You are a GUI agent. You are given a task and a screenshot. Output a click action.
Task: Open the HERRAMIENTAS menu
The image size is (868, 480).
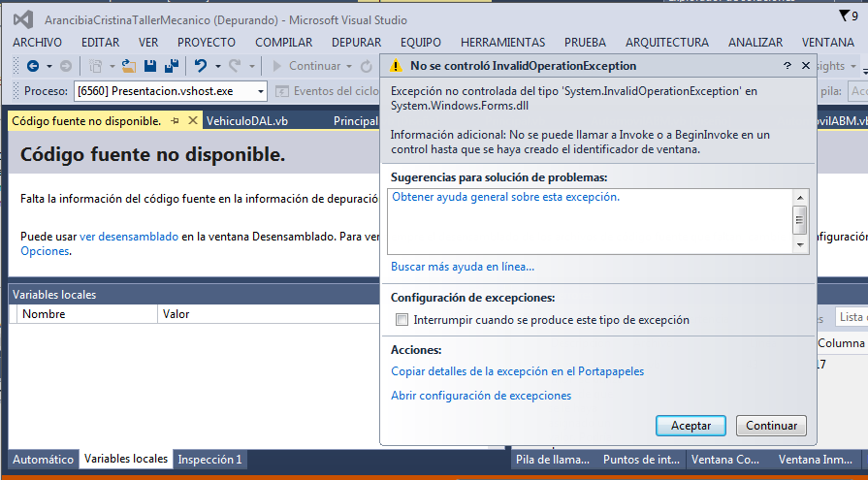point(502,42)
